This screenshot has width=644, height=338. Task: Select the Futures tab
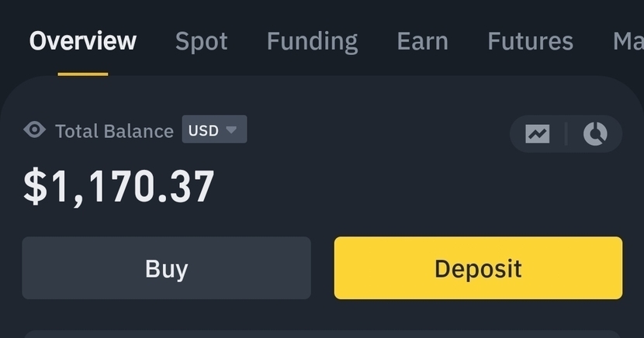point(530,40)
